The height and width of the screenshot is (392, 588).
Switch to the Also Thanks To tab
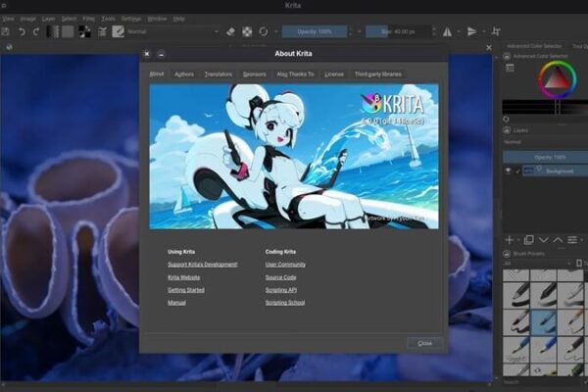pos(295,74)
